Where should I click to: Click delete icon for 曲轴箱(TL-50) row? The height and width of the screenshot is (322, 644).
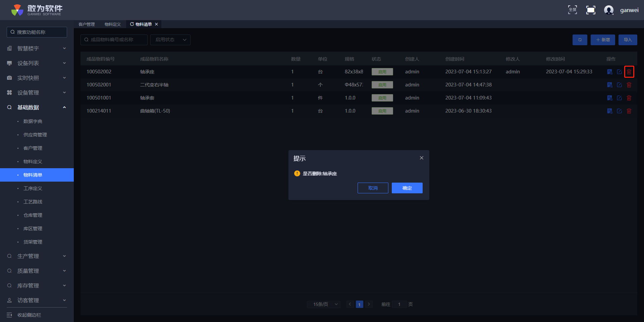pos(629,111)
